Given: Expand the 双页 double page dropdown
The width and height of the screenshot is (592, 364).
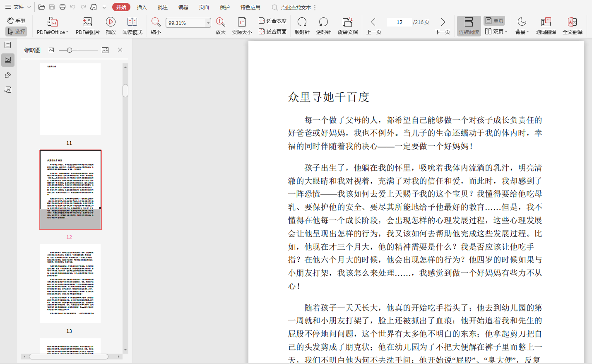Looking at the screenshot, I should point(506,31).
